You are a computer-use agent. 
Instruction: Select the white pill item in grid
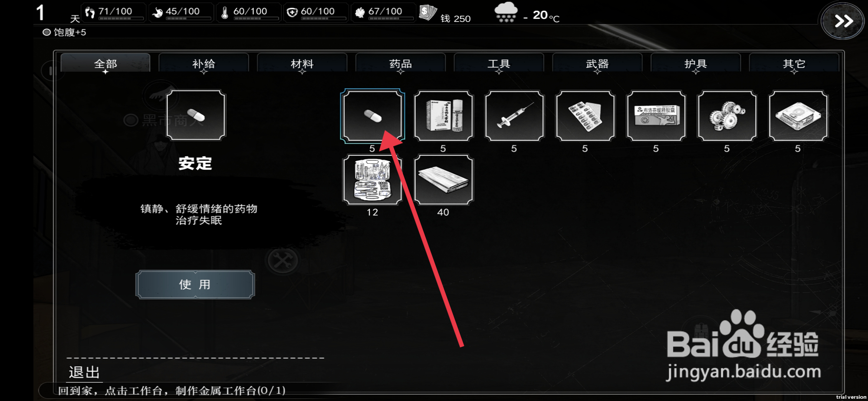[372, 116]
